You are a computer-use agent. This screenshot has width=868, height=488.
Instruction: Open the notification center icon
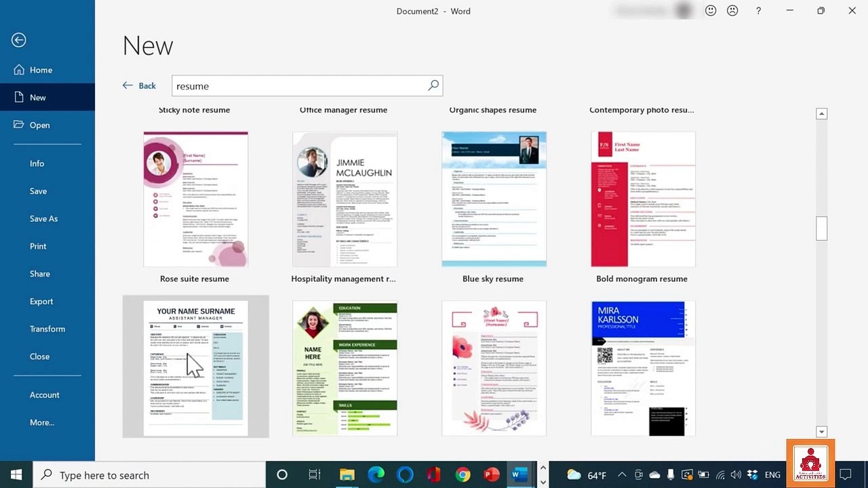click(845, 474)
